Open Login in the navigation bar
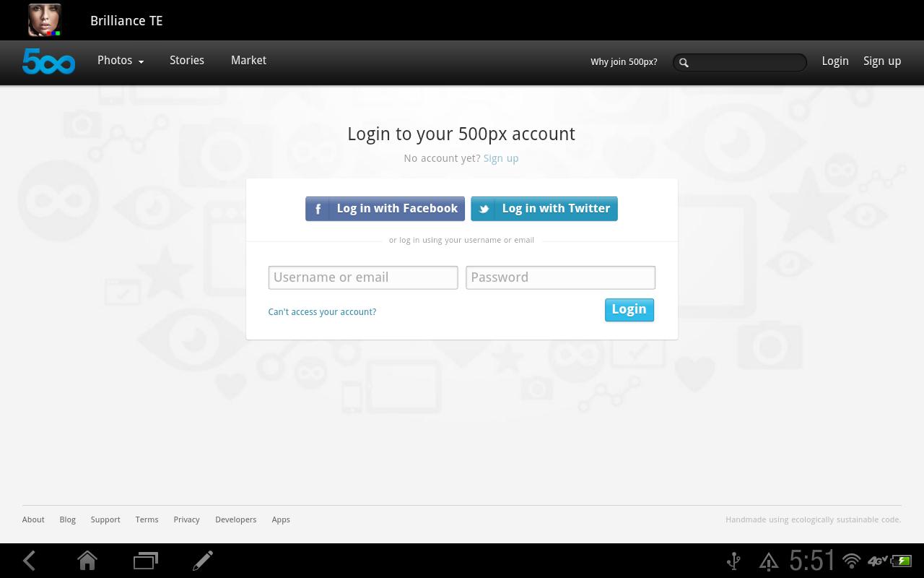Screen dimensions: 924x578 (x=835, y=61)
